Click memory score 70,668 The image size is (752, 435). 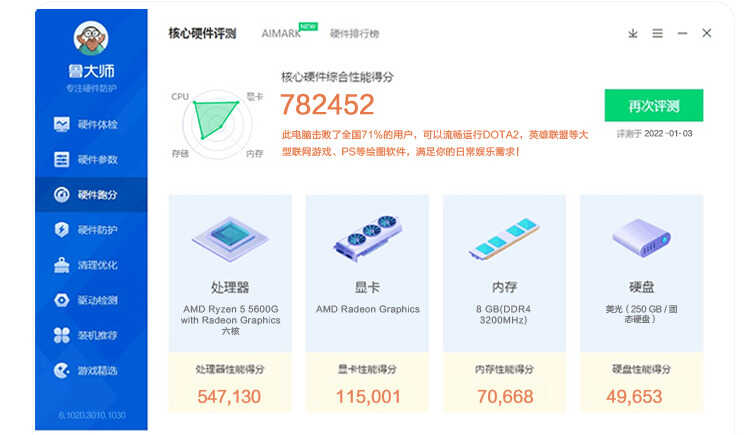pyautogui.click(x=505, y=397)
